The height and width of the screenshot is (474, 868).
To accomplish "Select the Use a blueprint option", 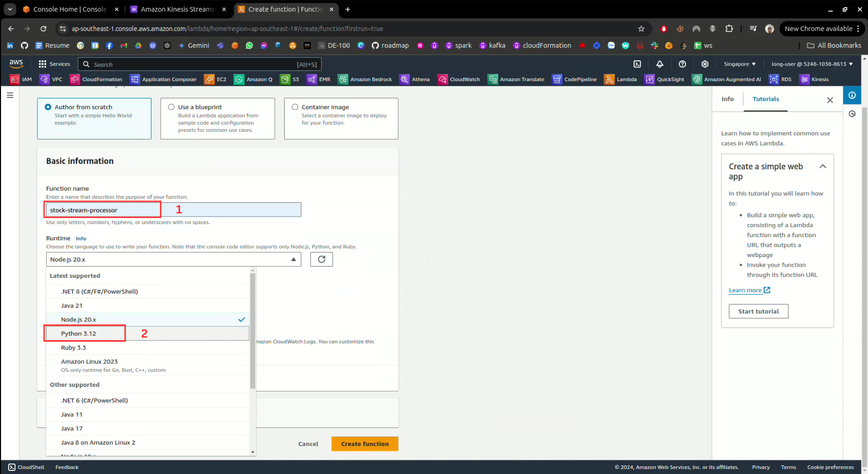I will pos(172,107).
